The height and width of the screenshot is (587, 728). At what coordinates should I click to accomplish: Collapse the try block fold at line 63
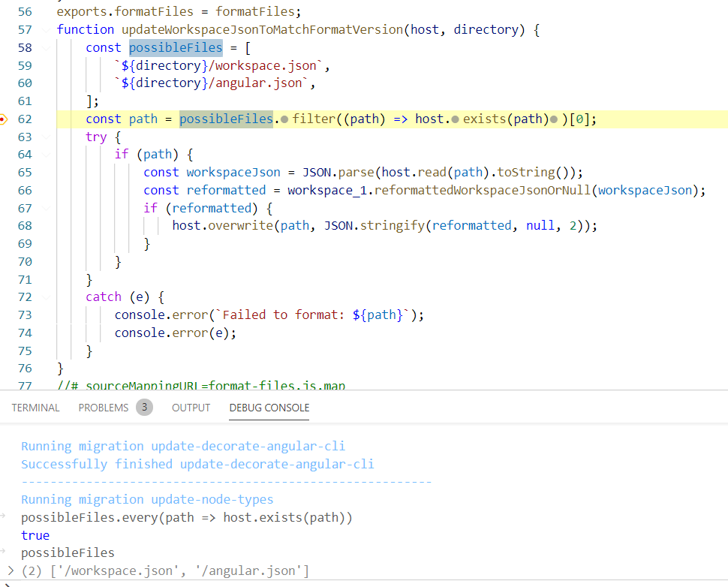46,137
